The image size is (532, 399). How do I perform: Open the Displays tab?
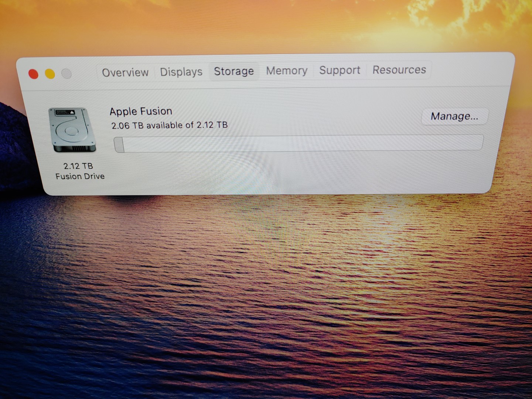181,72
